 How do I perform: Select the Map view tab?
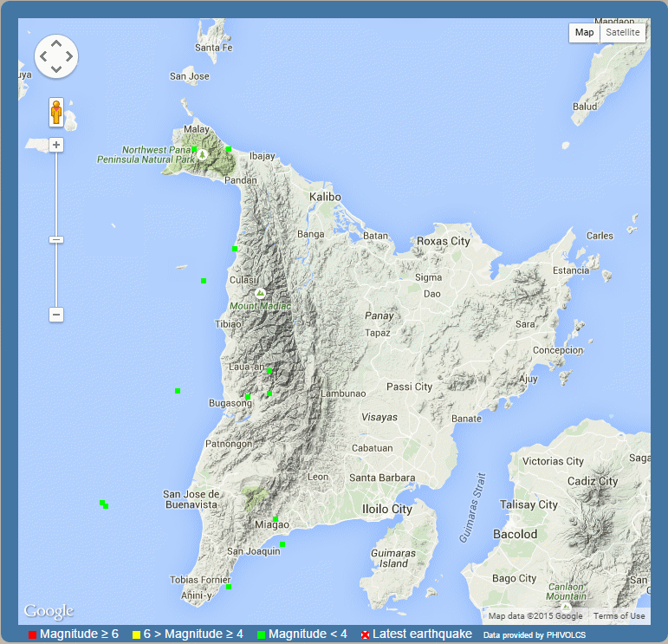585,33
